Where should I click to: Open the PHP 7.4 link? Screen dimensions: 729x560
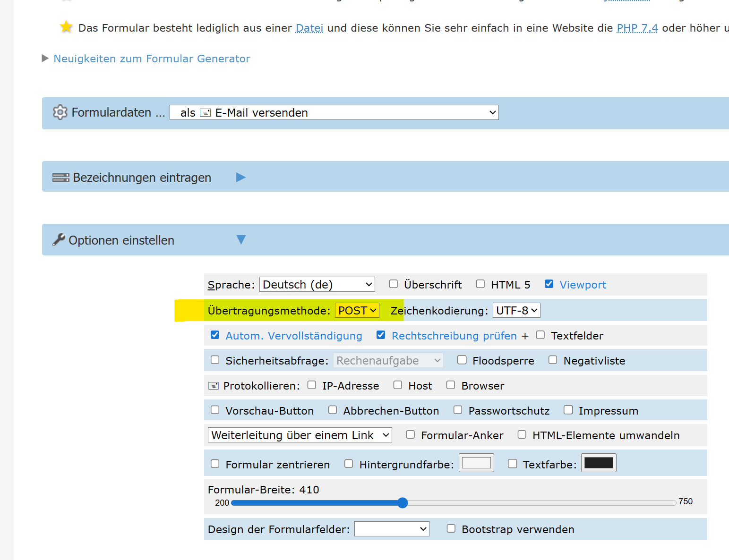[x=637, y=28]
